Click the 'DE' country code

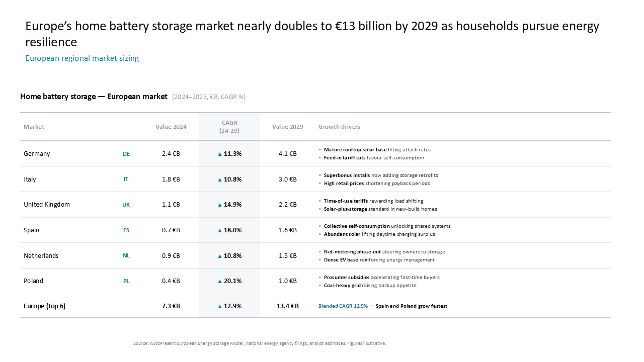coord(126,154)
